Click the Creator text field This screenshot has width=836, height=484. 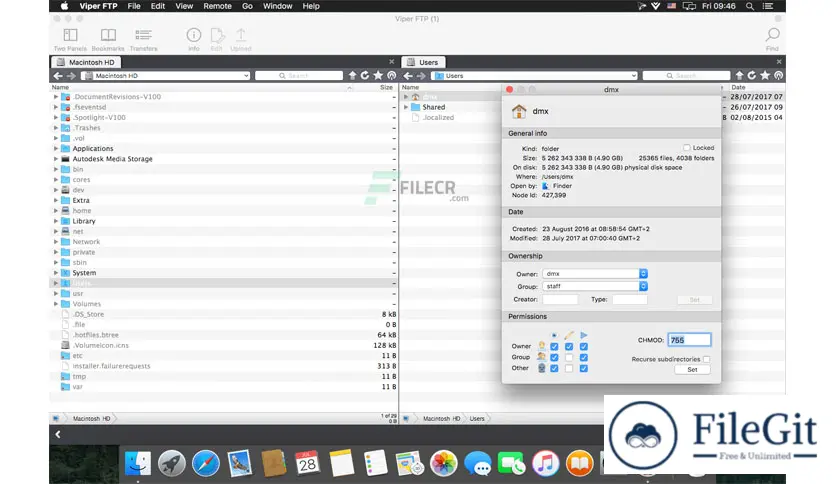(x=560, y=300)
